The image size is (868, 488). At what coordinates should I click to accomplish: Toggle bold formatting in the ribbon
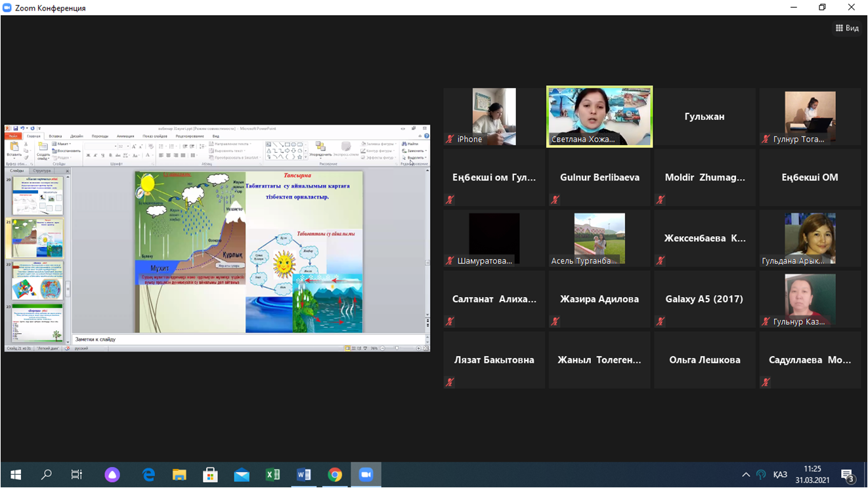click(88, 156)
